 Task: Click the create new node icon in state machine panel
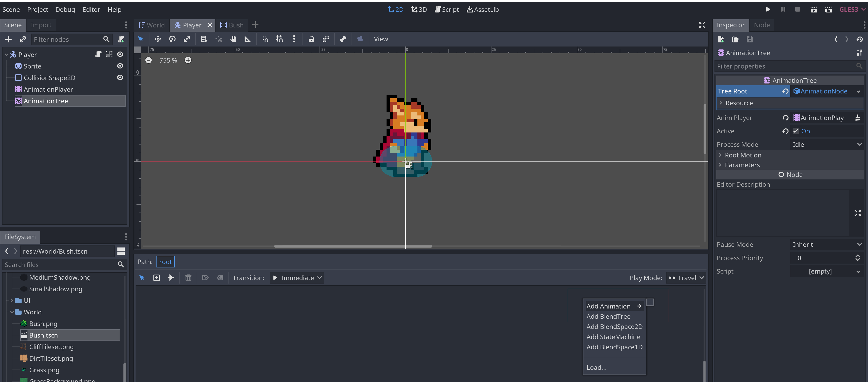[156, 278]
